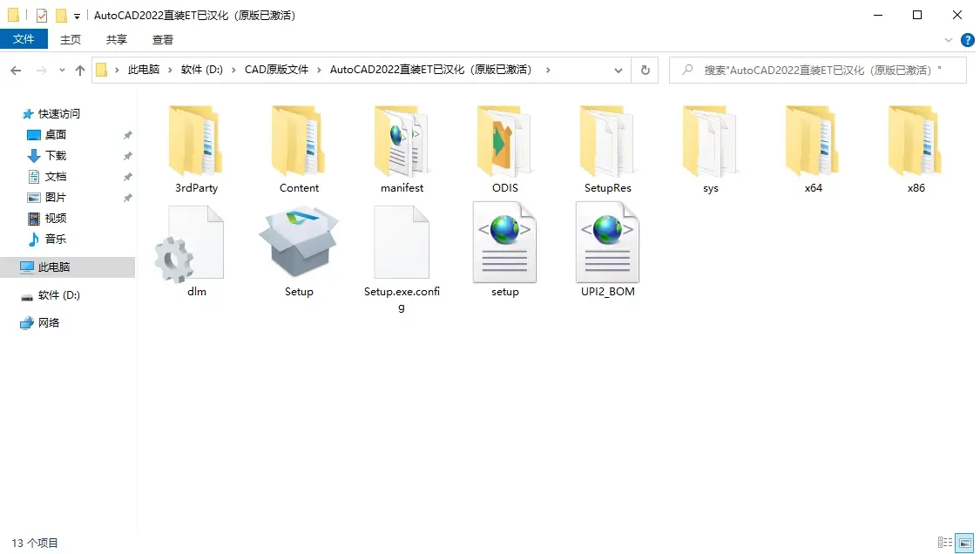Click the Properties quick access toolbar icon

click(42, 15)
